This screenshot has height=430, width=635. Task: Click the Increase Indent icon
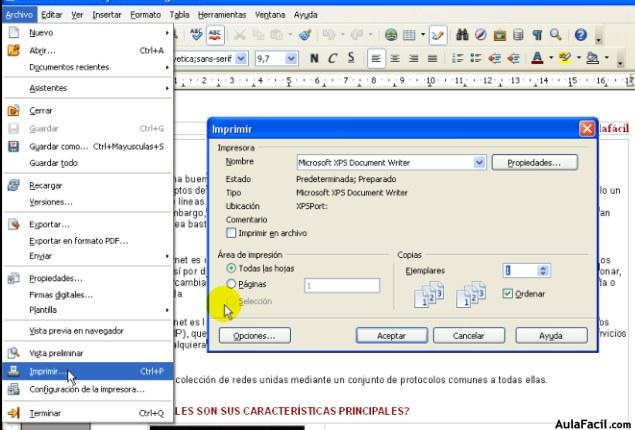514,59
